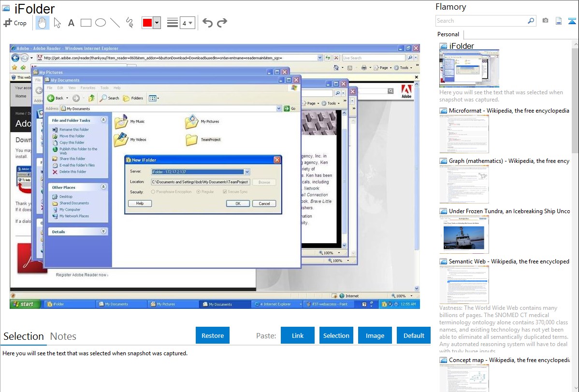The width and height of the screenshot is (579, 392).
Task: Select the straight line tool
Action: [115, 23]
